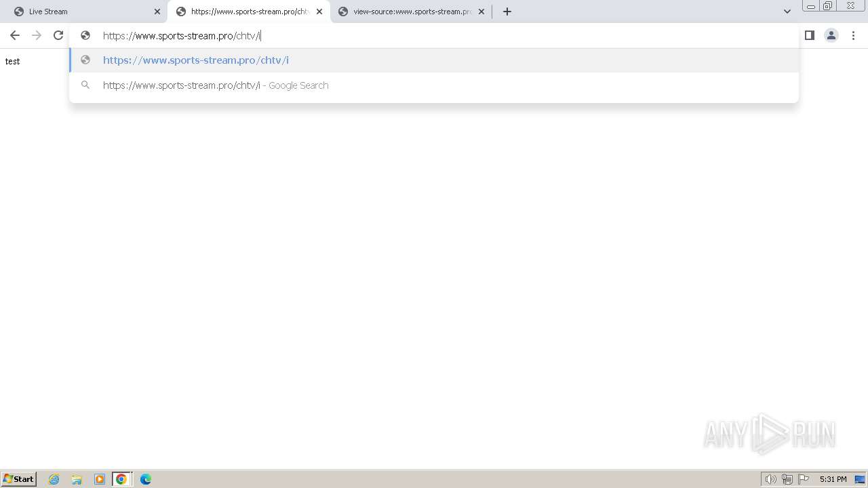Switch to the Live Stream tab
868x488 pixels.
click(x=85, y=12)
